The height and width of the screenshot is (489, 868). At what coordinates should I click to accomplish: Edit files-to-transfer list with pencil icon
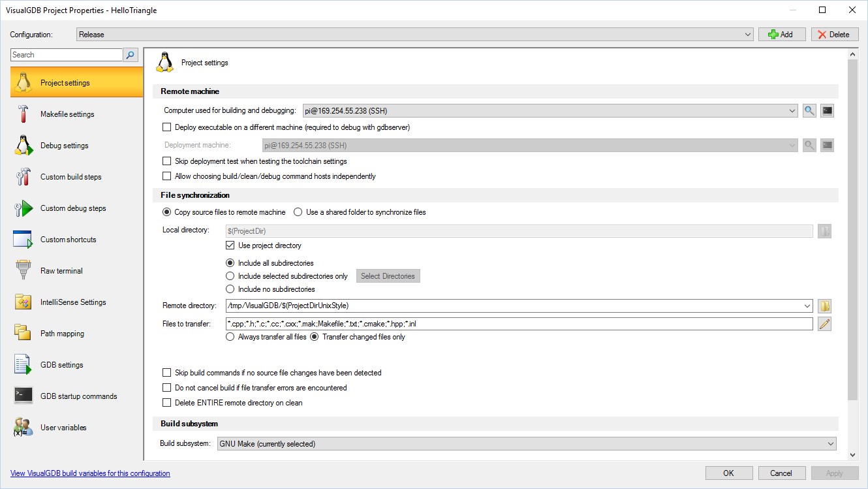point(824,323)
